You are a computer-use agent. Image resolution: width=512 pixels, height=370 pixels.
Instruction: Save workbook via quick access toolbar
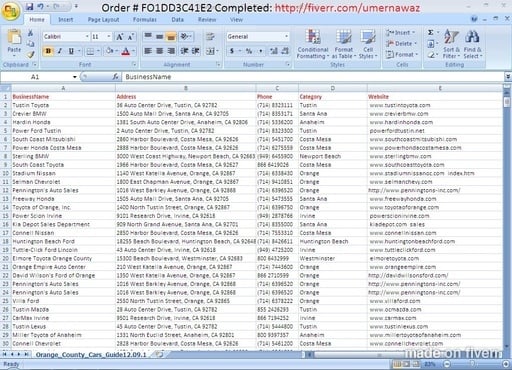(30, 6)
